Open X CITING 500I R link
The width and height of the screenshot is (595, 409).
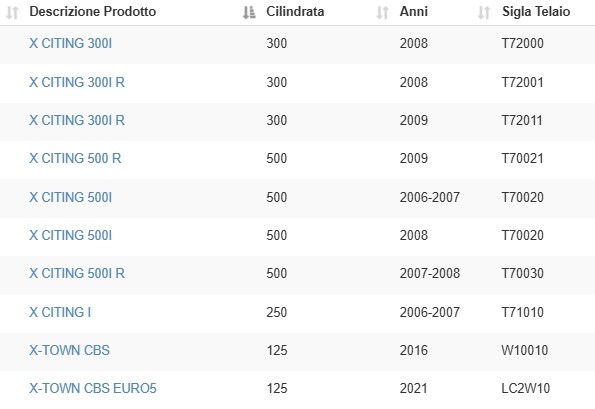(x=77, y=273)
